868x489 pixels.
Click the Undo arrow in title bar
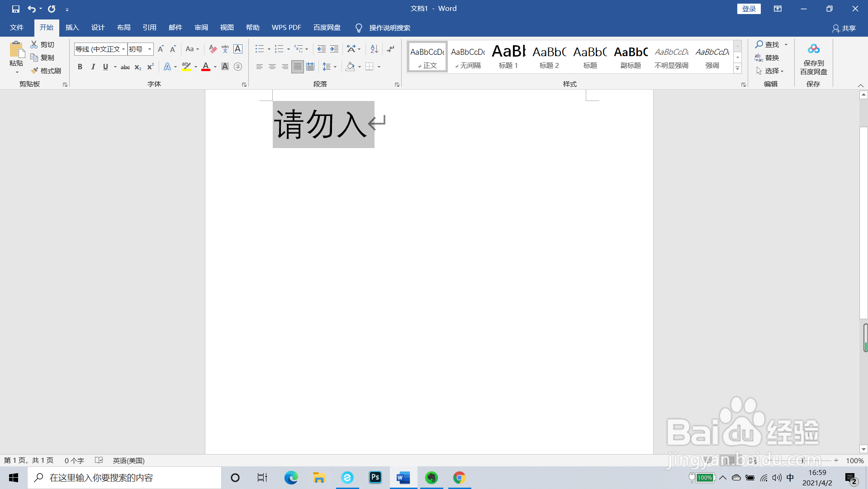(31, 9)
